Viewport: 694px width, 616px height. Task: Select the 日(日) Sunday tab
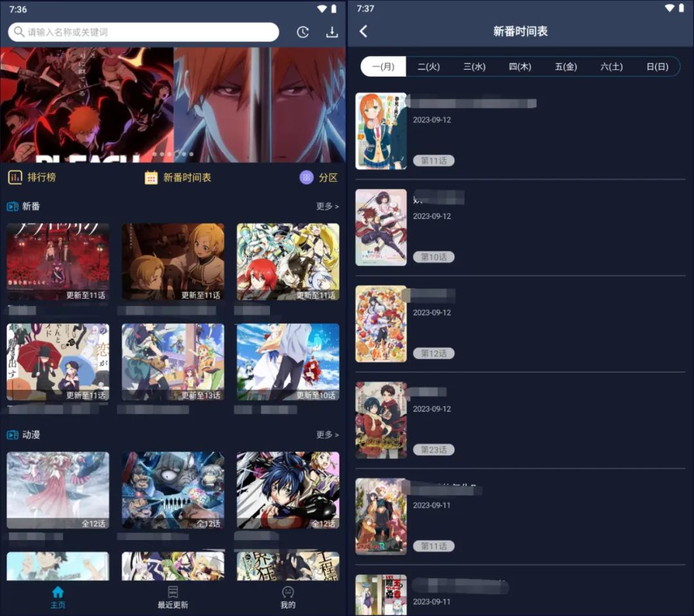tap(657, 67)
